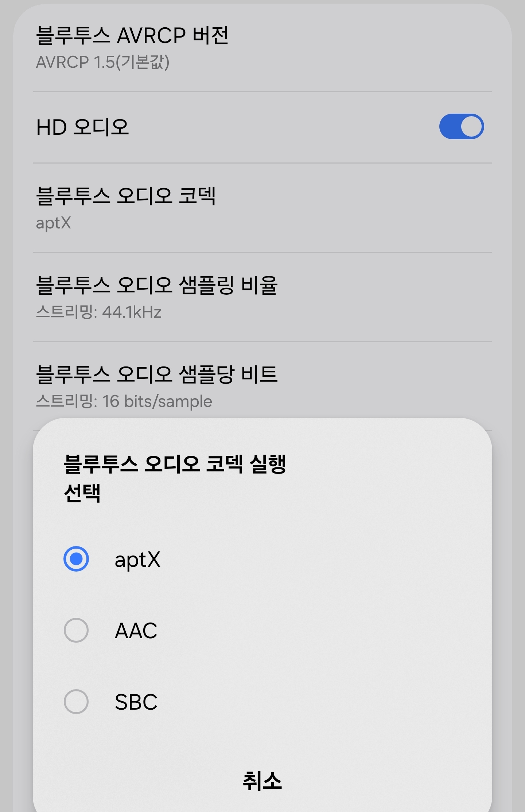Open 블루투스 오디오 샘플당 비트 setting
The height and width of the screenshot is (812, 525).
157,374
